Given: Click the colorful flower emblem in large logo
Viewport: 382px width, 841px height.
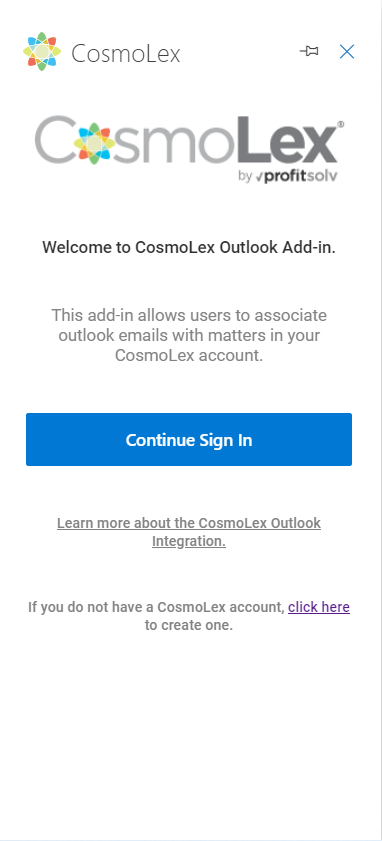Looking at the screenshot, I should pos(94,143).
